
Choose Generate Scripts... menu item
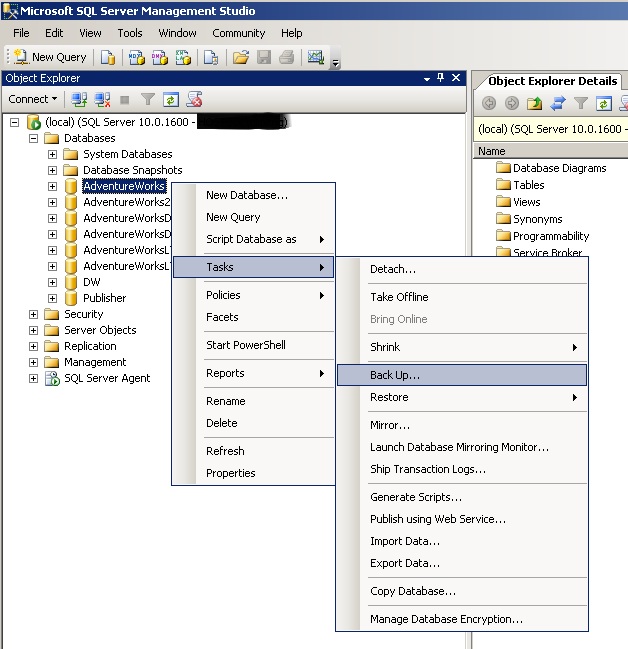(462, 497)
